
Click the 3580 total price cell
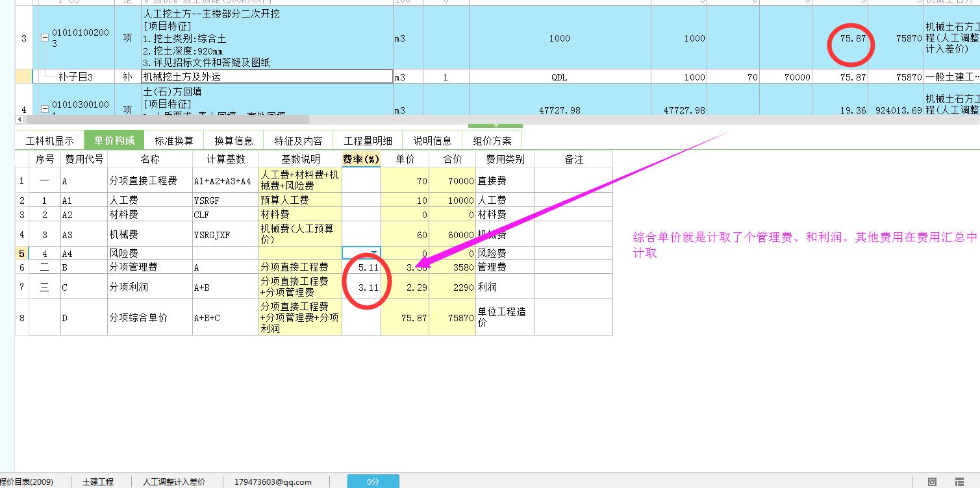click(452, 267)
